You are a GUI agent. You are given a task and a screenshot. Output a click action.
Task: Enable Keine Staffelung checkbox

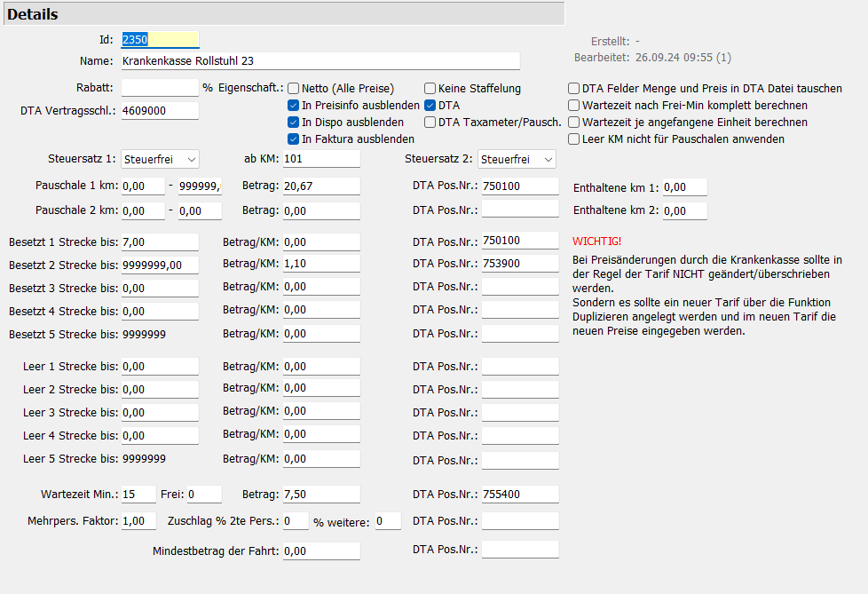pos(430,89)
